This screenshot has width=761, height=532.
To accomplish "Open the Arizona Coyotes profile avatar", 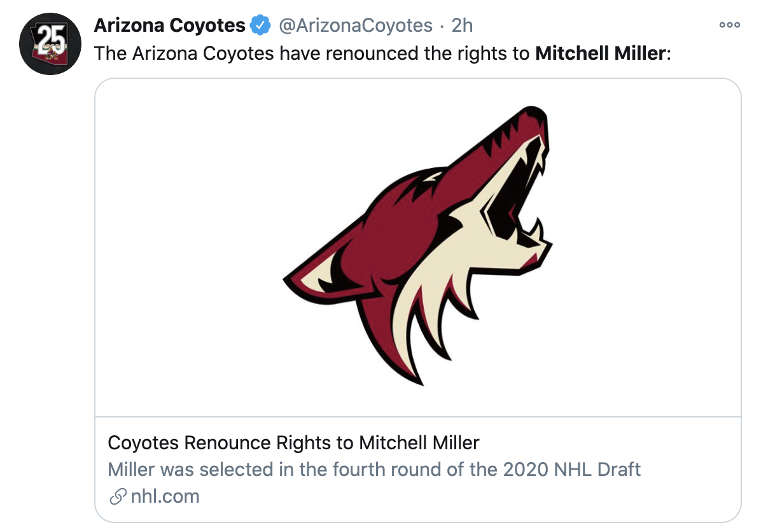I will (x=50, y=45).
